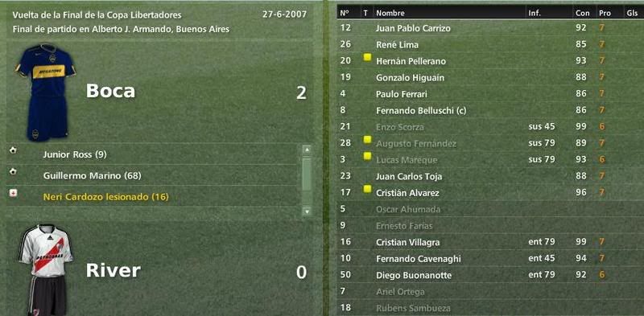Click Lucas Mareque's yellow card icon
This screenshot has height=316, width=644.
pyautogui.click(x=367, y=156)
